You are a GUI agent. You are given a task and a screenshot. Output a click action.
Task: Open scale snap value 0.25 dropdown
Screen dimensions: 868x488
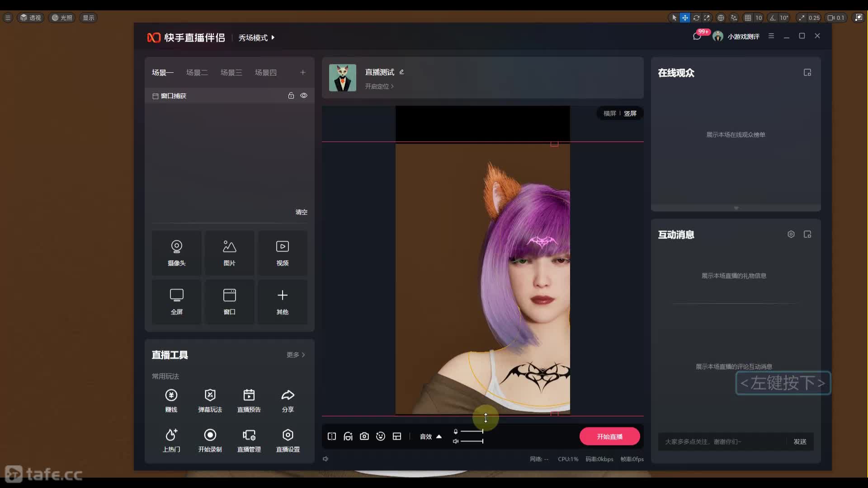[x=814, y=18]
